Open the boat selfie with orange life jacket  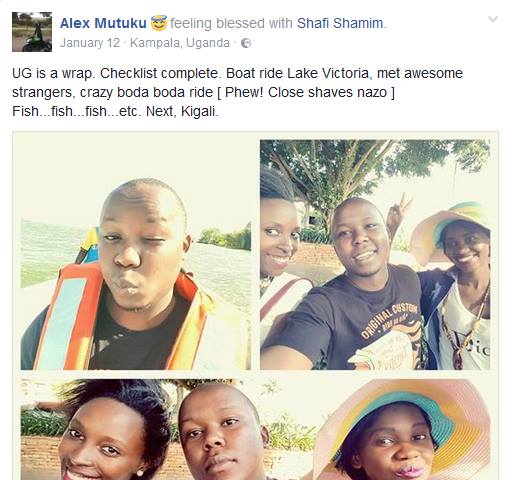(136, 254)
